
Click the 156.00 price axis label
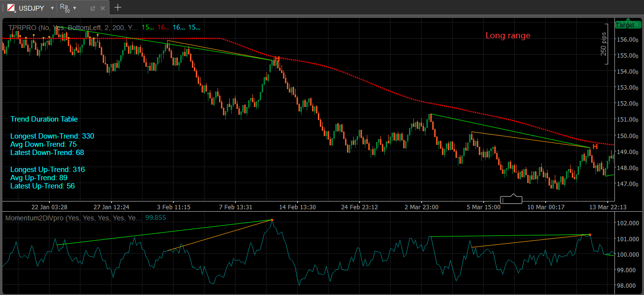[x=628, y=39]
